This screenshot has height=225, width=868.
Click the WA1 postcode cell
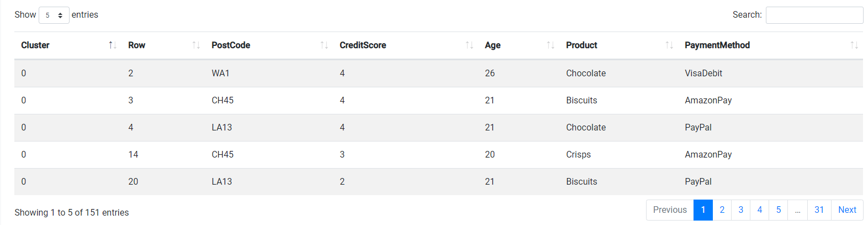[x=220, y=73]
